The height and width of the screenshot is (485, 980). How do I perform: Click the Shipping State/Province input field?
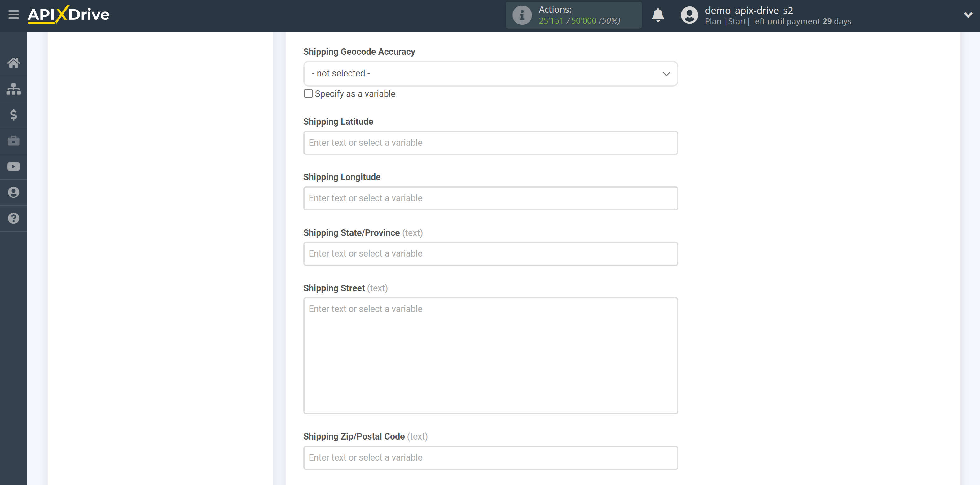pos(490,253)
